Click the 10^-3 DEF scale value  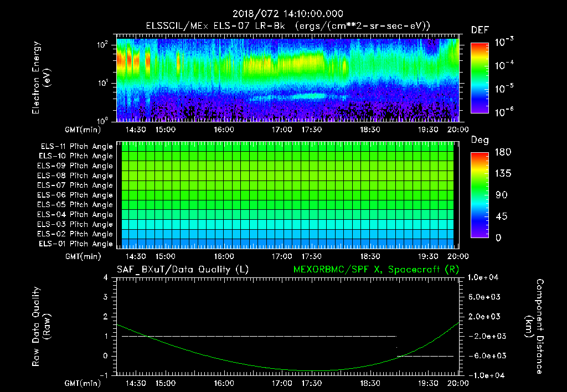[504, 42]
